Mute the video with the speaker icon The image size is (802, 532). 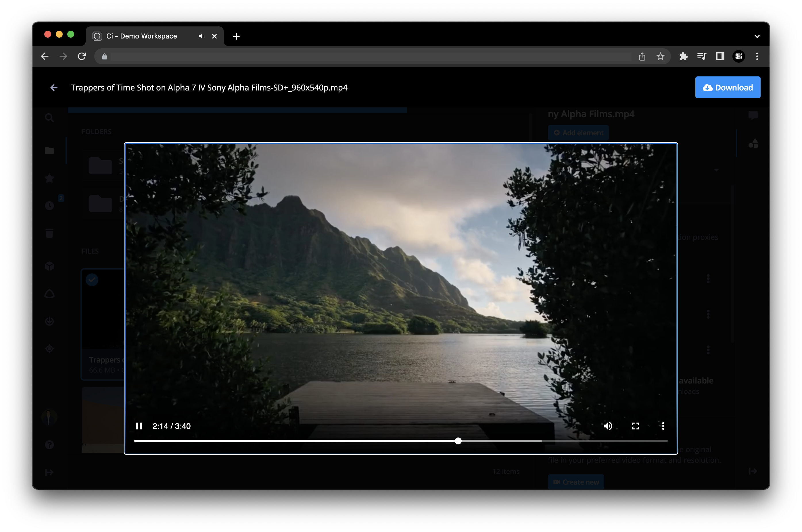point(607,426)
